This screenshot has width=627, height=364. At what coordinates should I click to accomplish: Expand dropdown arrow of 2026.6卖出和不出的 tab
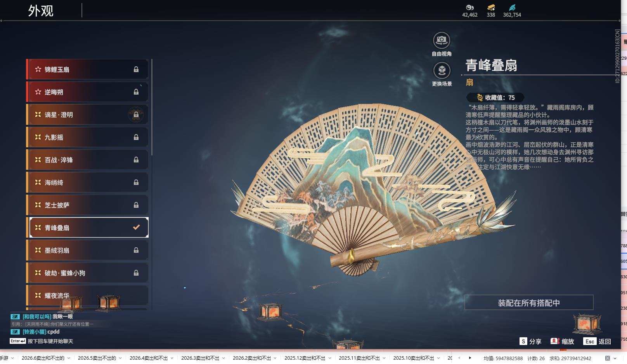(x=69, y=358)
